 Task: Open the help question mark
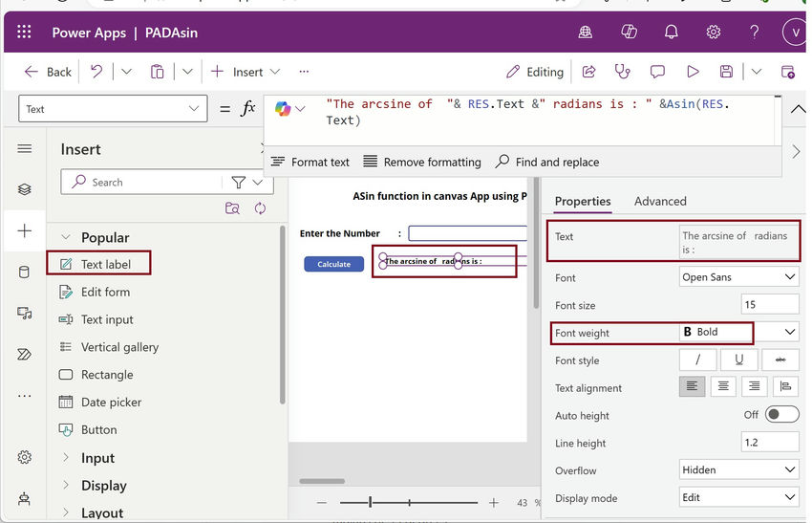(x=755, y=33)
